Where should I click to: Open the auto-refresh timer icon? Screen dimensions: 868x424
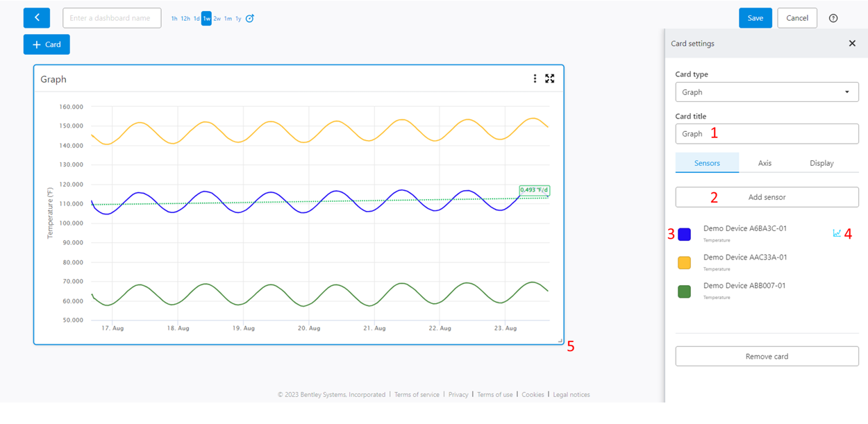click(249, 19)
